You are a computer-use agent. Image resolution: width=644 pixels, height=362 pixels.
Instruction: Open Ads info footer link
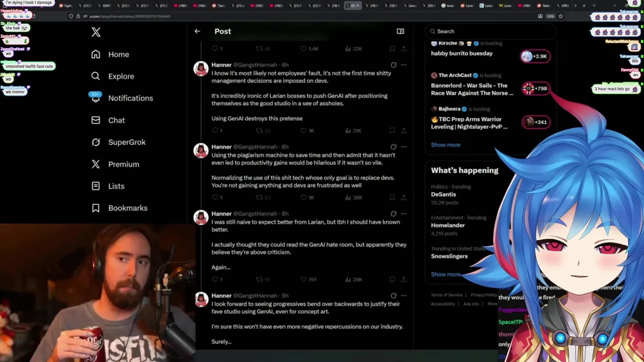(x=471, y=304)
